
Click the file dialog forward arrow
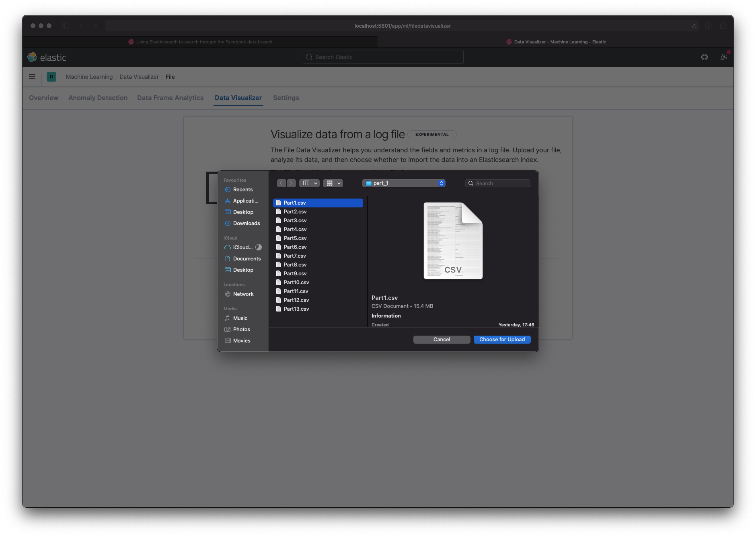291,183
